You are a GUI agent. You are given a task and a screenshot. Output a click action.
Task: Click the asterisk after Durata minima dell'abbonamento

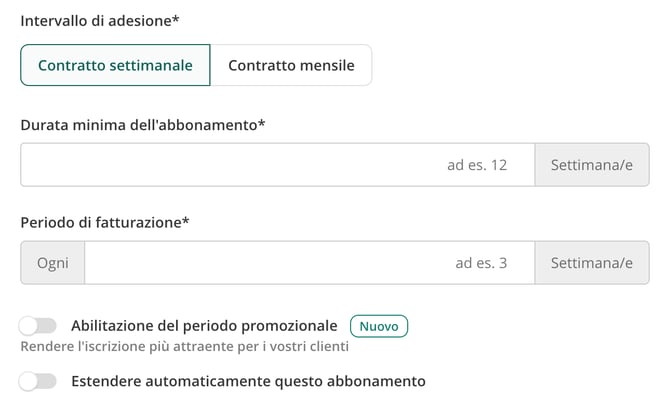click(262, 123)
